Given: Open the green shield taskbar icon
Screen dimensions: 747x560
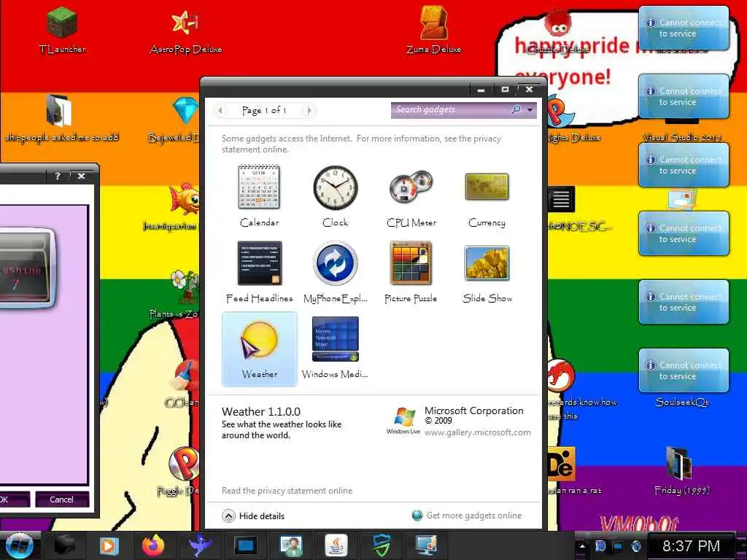Looking at the screenshot, I should (x=381, y=545).
